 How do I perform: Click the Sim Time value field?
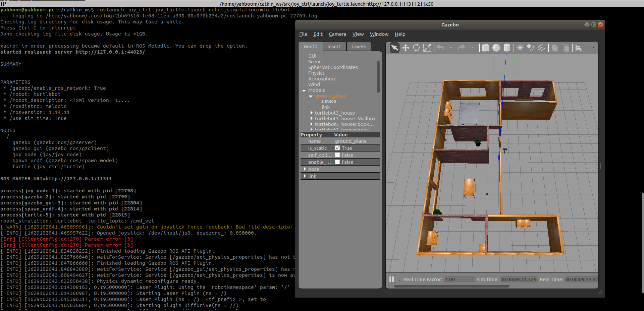click(x=518, y=279)
